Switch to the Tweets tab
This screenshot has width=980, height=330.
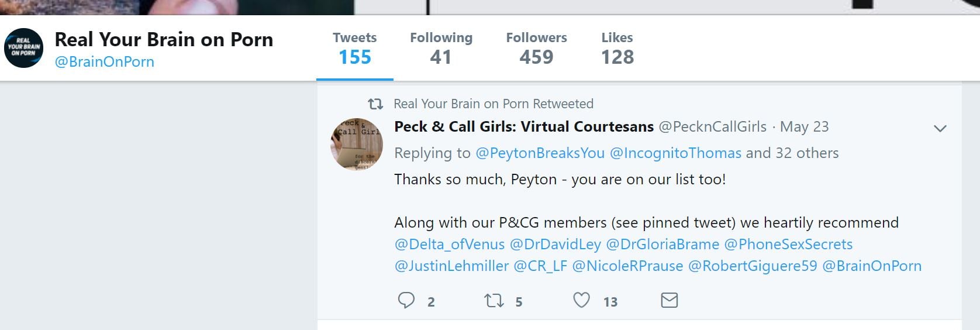[355, 48]
